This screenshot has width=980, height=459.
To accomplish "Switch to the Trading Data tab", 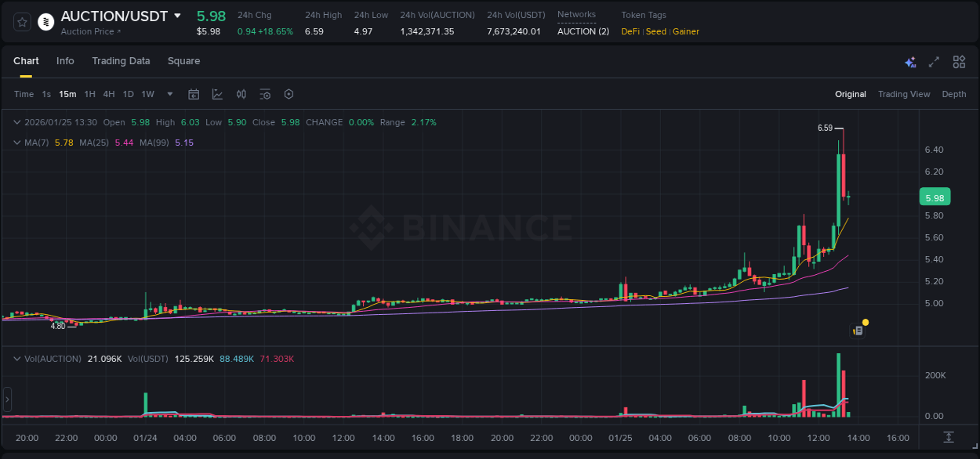I will (121, 61).
